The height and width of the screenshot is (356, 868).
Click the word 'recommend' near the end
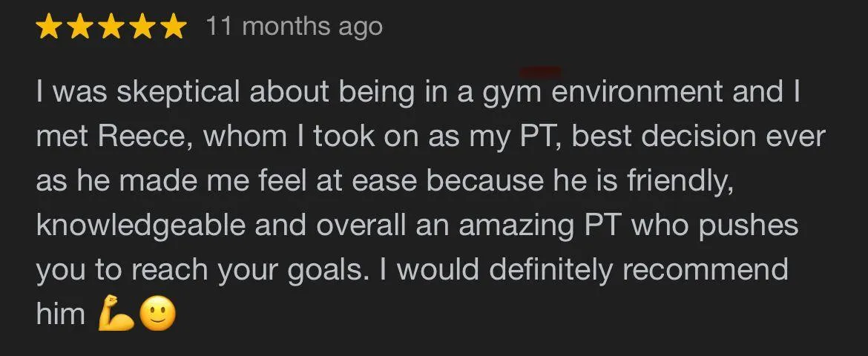pos(706,270)
